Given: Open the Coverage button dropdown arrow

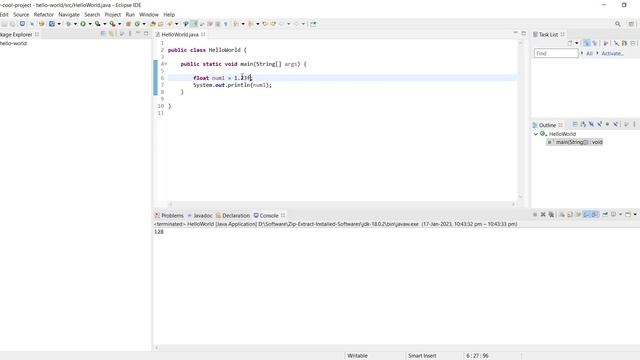Looking at the screenshot, I should click(x=104, y=24).
